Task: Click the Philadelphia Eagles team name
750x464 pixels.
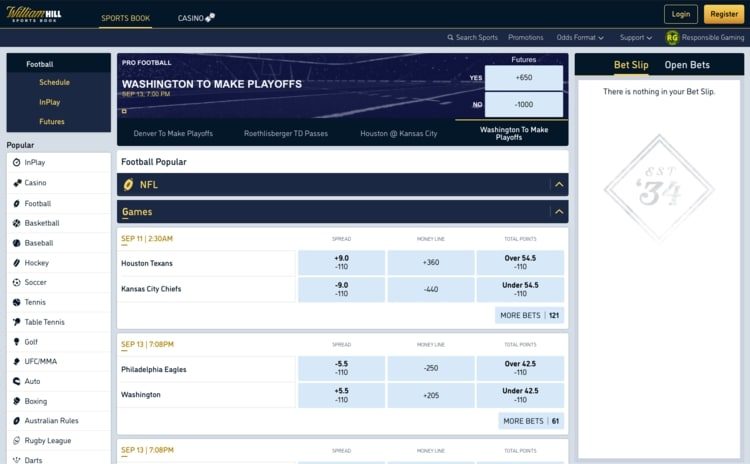Action: 154,369
